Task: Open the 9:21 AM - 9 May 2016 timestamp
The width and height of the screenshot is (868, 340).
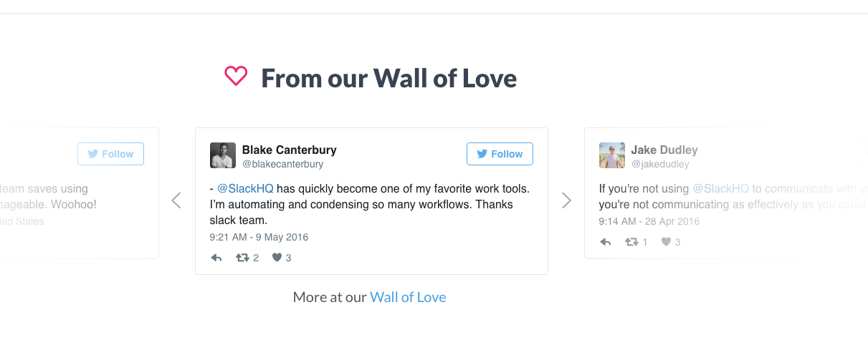Action: (x=259, y=237)
